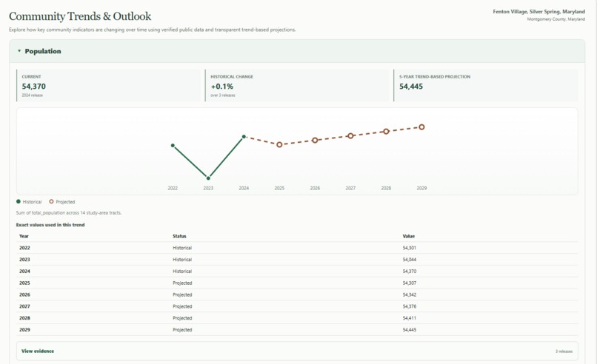The image size is (597, 364).
Task: Select the 2027 projected data point on chart
Action: click(350, 136)
